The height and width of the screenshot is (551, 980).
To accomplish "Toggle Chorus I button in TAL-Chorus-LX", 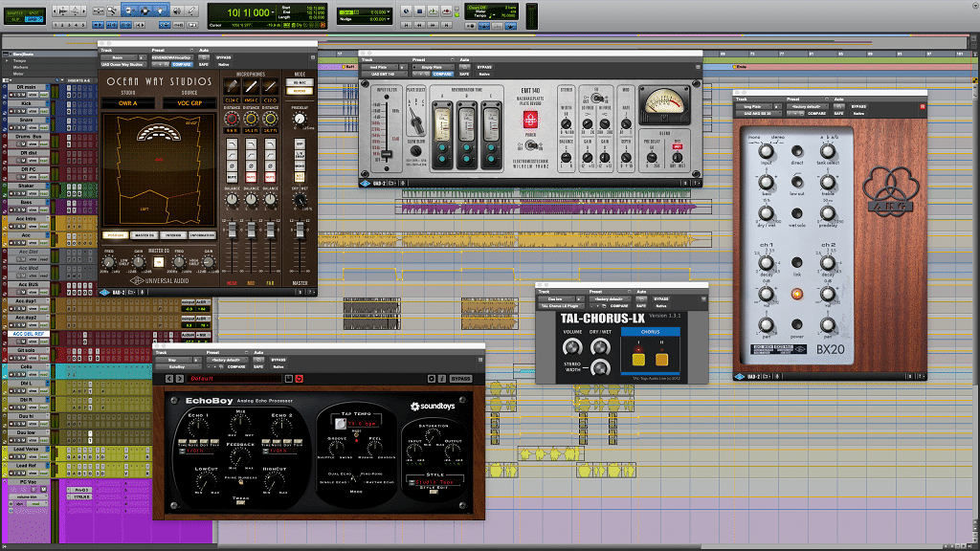I will (638, 359).
